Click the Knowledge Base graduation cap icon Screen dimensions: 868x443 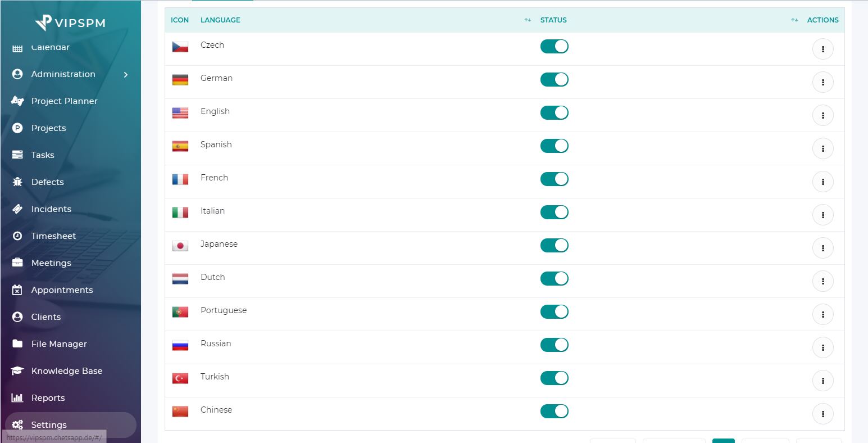[17, 371]
